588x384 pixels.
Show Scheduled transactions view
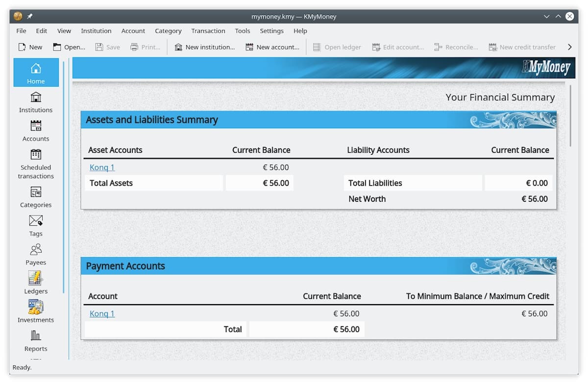36,163
